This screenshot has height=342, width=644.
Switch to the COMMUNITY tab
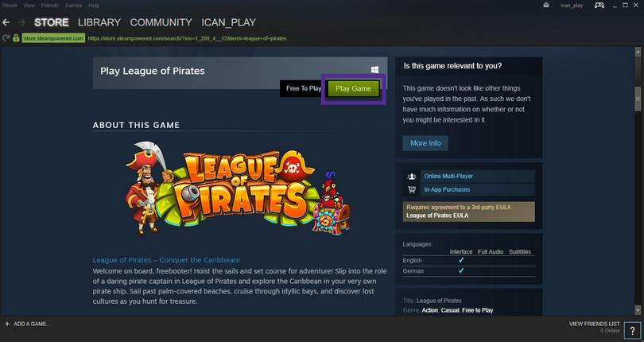(x=161, y=22)
